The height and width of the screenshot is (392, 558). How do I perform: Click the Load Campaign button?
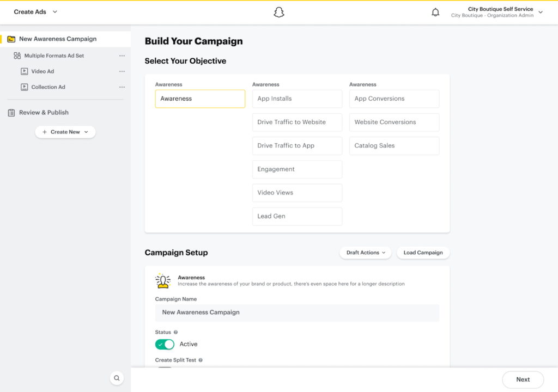(x=423, y=253)
